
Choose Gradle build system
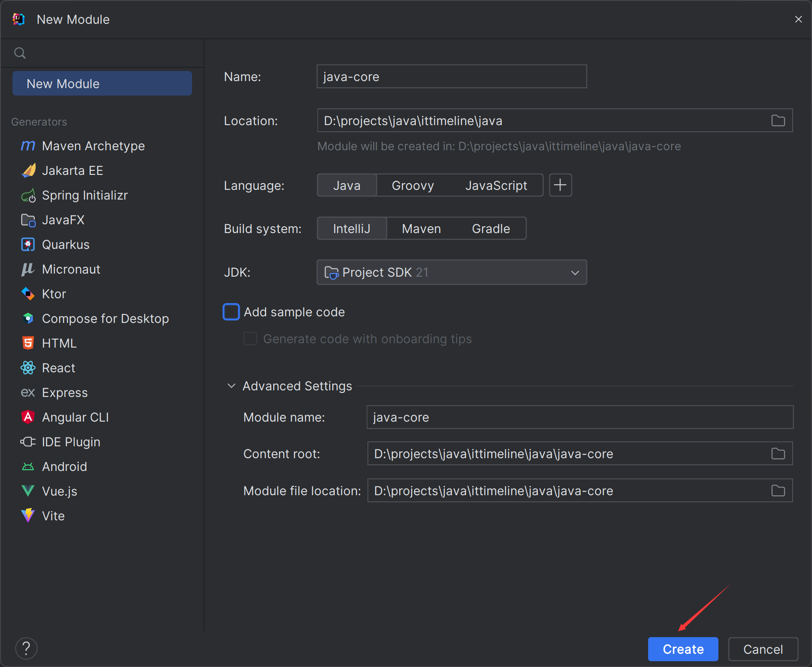(491, 229)
